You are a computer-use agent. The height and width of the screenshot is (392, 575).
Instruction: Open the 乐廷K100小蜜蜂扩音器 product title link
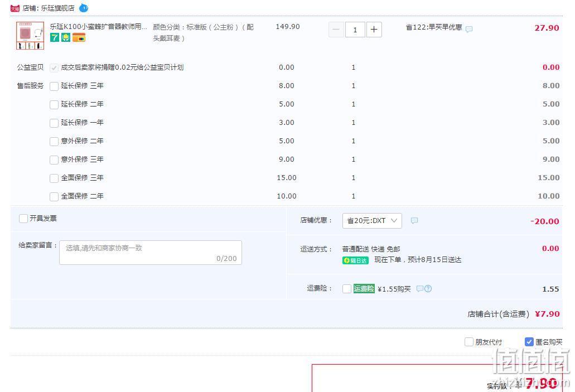[99, 27]
